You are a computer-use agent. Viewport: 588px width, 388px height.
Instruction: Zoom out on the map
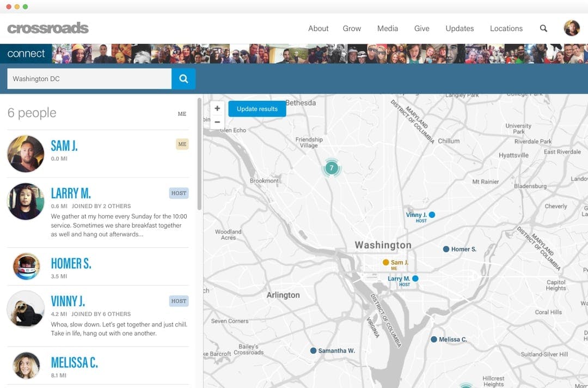click(217, 122)
